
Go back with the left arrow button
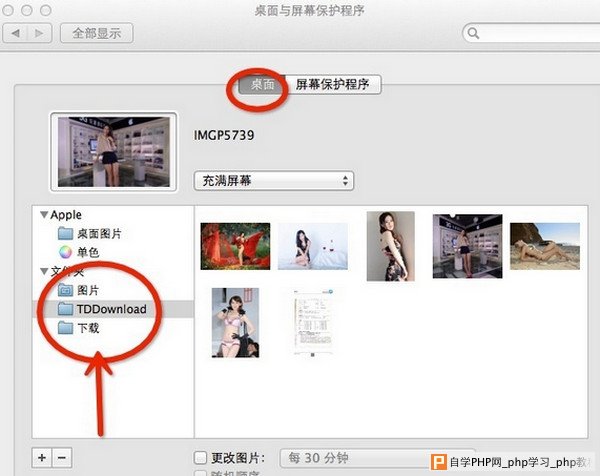(15, 33)
